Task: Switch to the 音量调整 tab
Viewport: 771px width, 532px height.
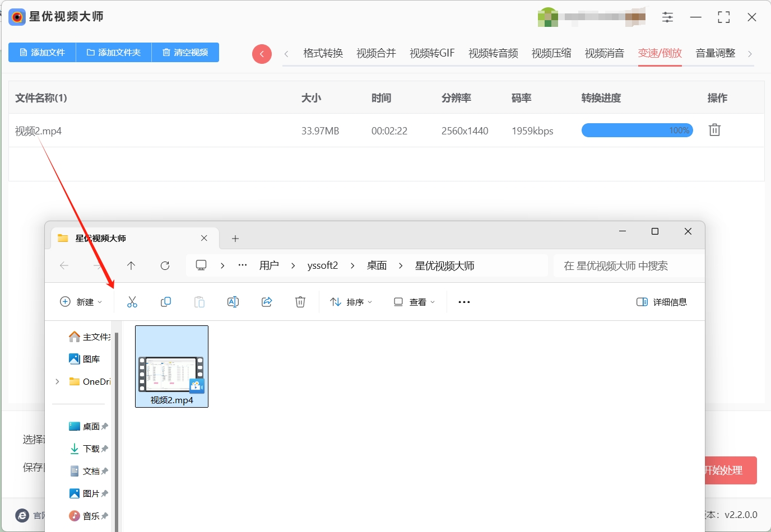Action: pos(716,53)
